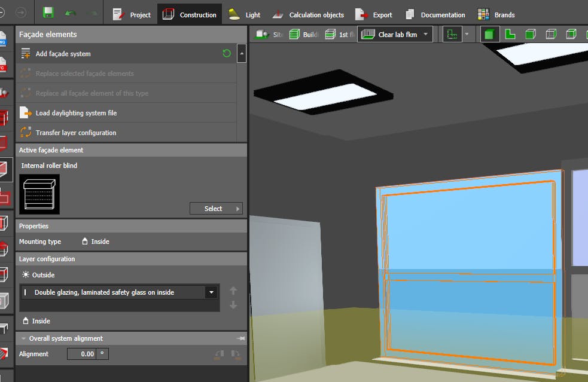
Task: Click the Outside layer label
Action: pyautogui.click(x=43, y=275)
